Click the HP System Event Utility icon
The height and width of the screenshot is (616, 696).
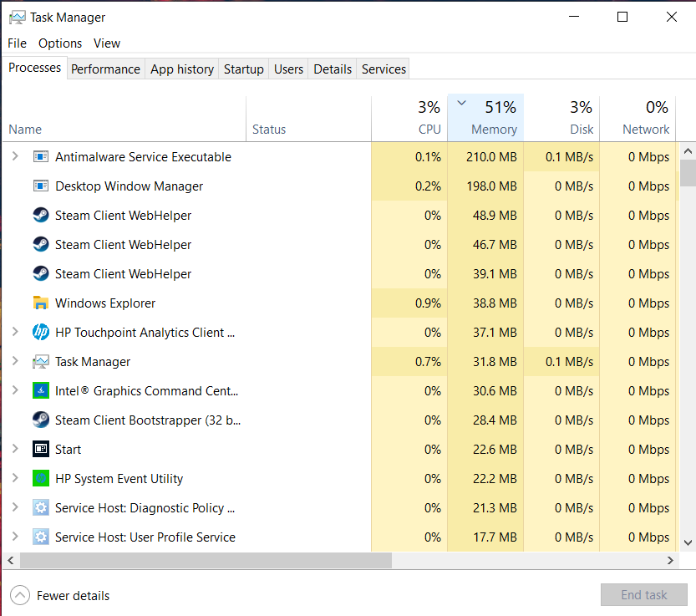pos(41,478)
